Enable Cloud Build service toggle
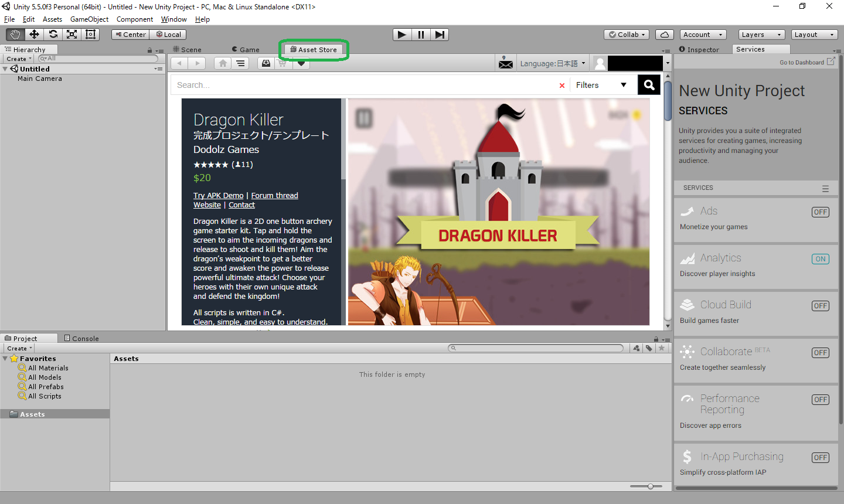The height and width of the screenshot is (504, 844). 820,306
